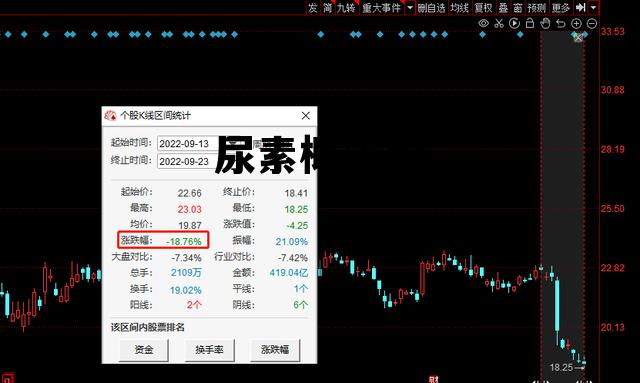Open the dropdown arrow at far right of top bar
The image size is (640, 383).
pyautogui.click(x=593, y=7)
